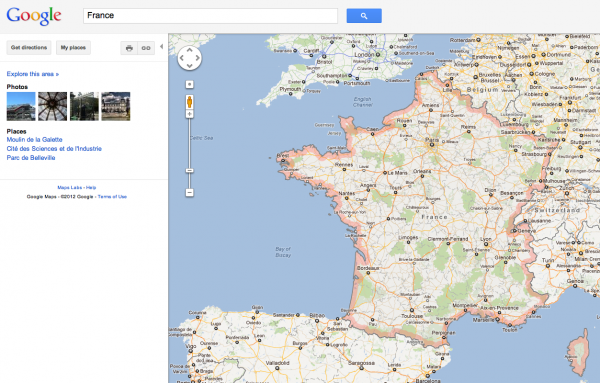Click Clermont-Ferrand on the map
Screen dimensions: 600x383
447,239
